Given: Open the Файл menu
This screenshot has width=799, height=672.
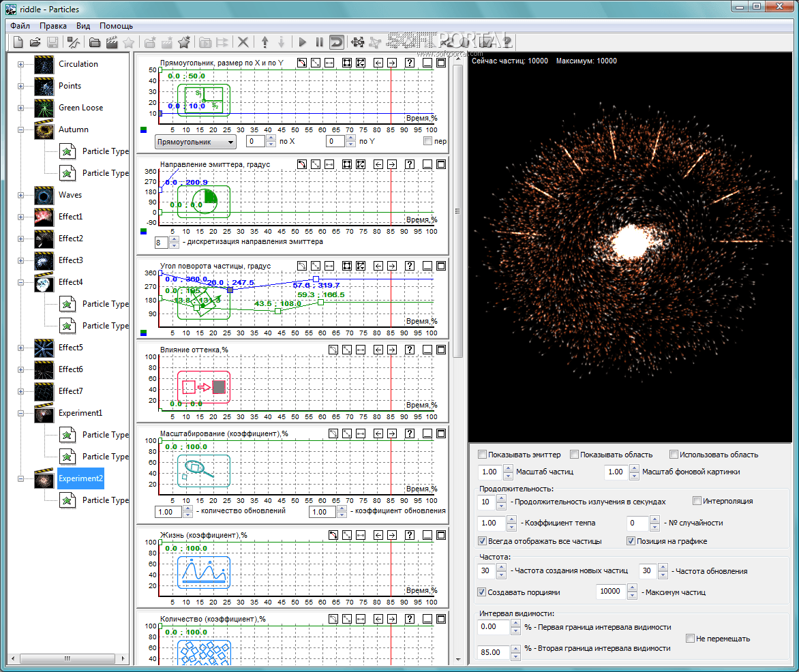Looking at the screenshot, I should coord(20,26).
